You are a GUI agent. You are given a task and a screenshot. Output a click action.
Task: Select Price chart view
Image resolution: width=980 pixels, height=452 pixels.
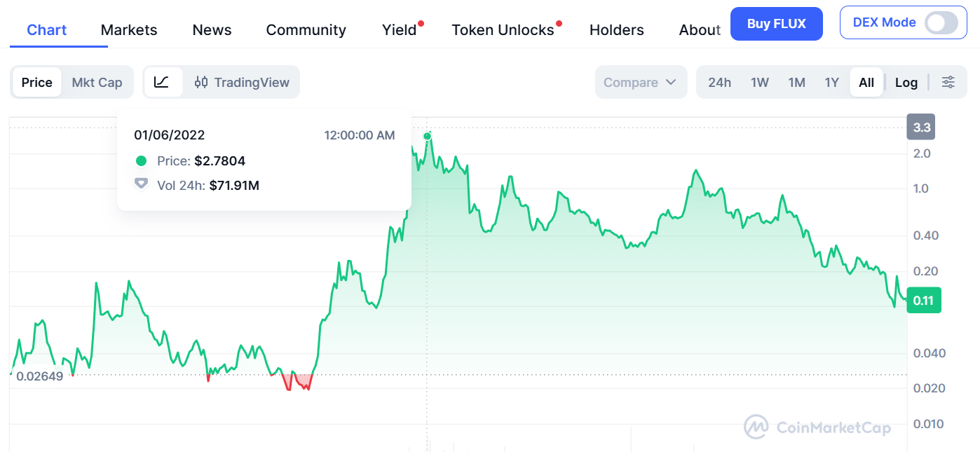coord(36,82)
